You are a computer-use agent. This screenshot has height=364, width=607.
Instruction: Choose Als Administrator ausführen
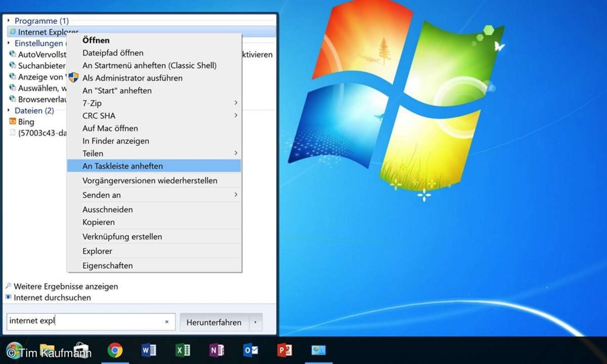pos(154,78)
